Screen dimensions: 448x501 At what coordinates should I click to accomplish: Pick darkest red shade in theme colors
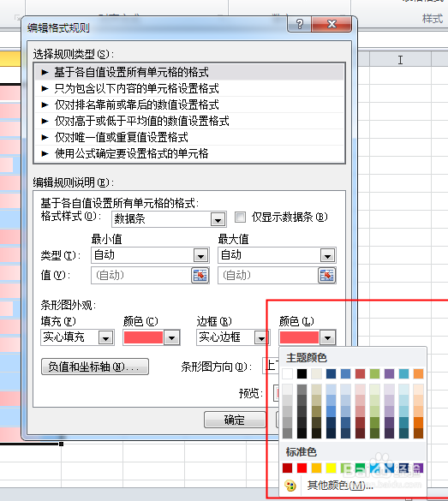pos(360,433)
